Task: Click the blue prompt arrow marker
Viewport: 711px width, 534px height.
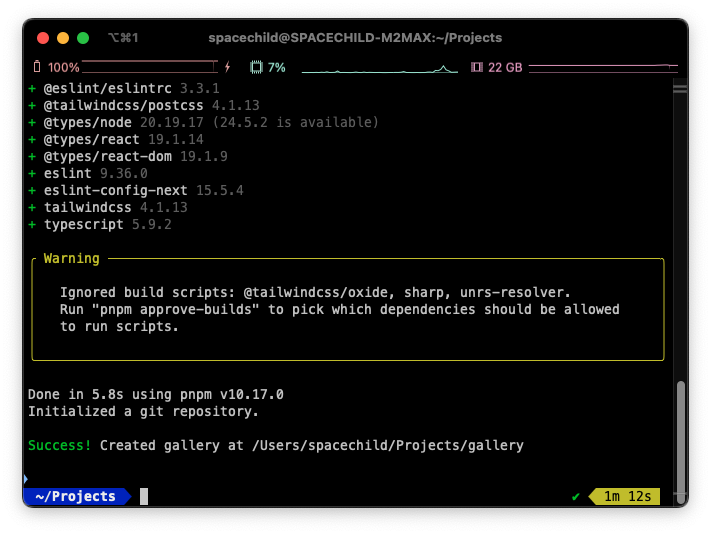Action: coord(26,479)
